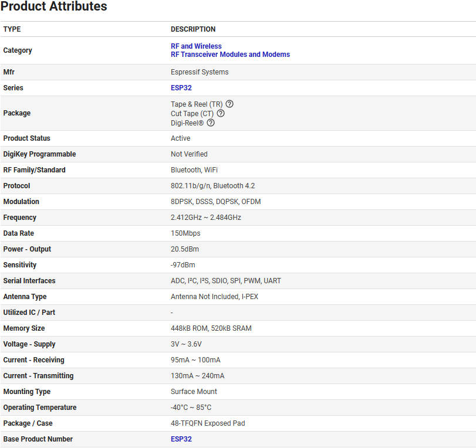This screenshot has height=448, width=476.
Task: Click the ESP32 Base Product Number link
Action: pos(181,439)
